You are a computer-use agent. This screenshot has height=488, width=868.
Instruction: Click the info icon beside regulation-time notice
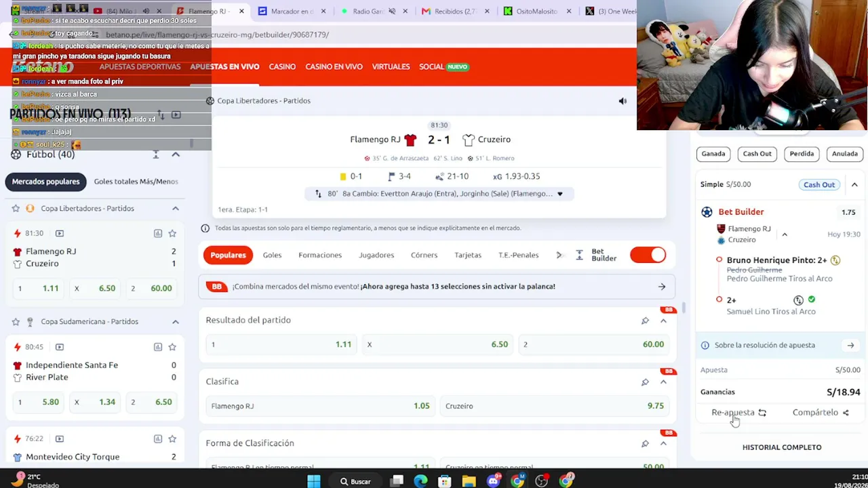[x=205, y=228]
